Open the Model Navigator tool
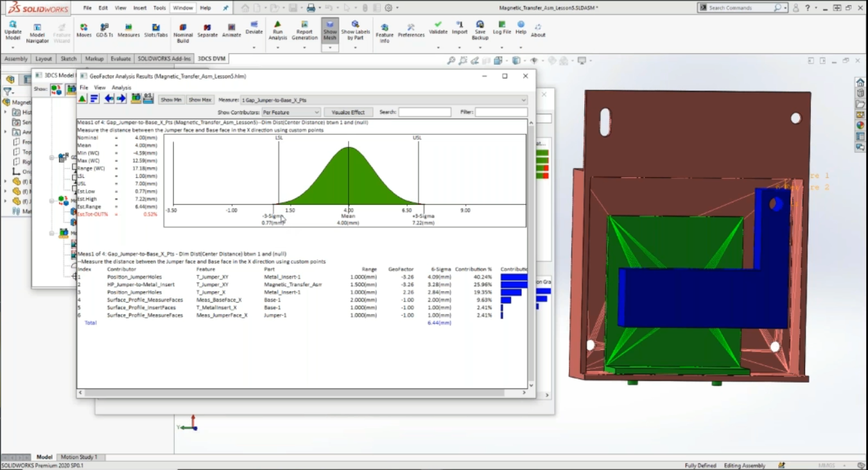The width and height of the screenshot is (868, 470). [37, 33]
